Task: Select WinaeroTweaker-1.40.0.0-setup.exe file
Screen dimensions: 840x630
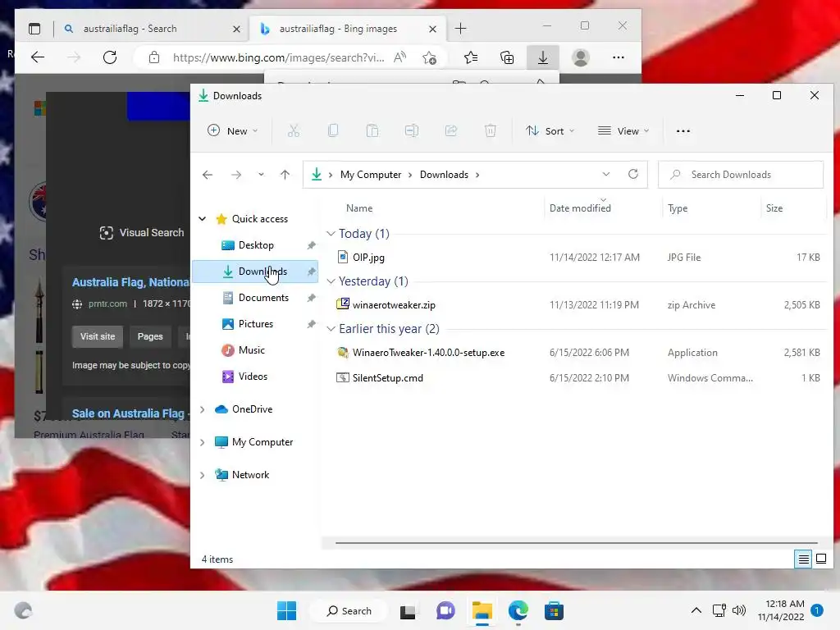Action: tap(428, 353)
